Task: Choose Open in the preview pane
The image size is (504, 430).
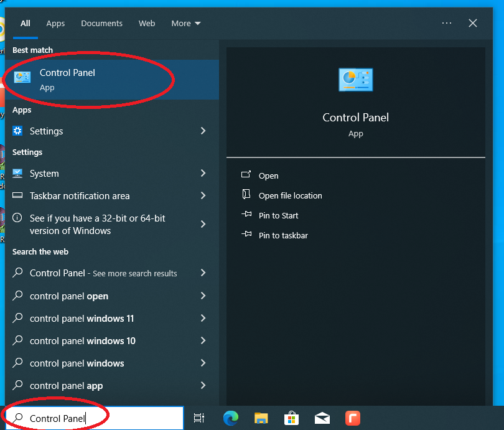Action: click(x=268, y=175)
